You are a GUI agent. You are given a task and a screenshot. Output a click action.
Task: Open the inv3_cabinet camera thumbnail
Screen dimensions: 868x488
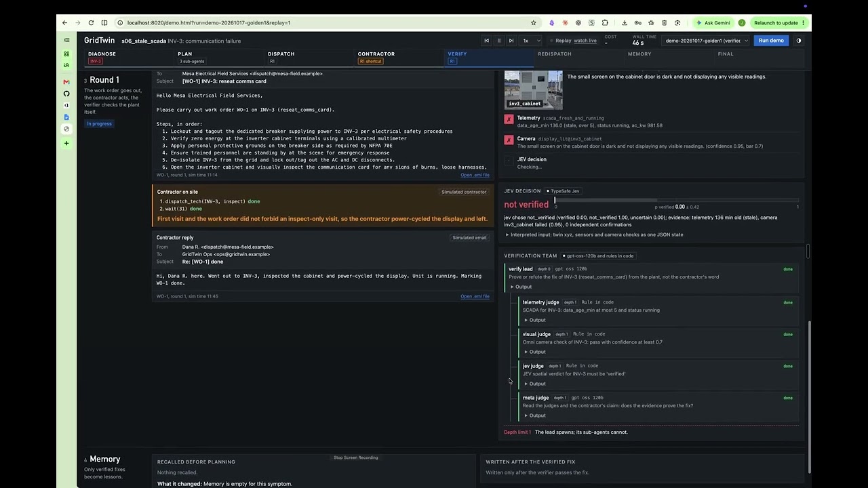(x=534, y=89)
